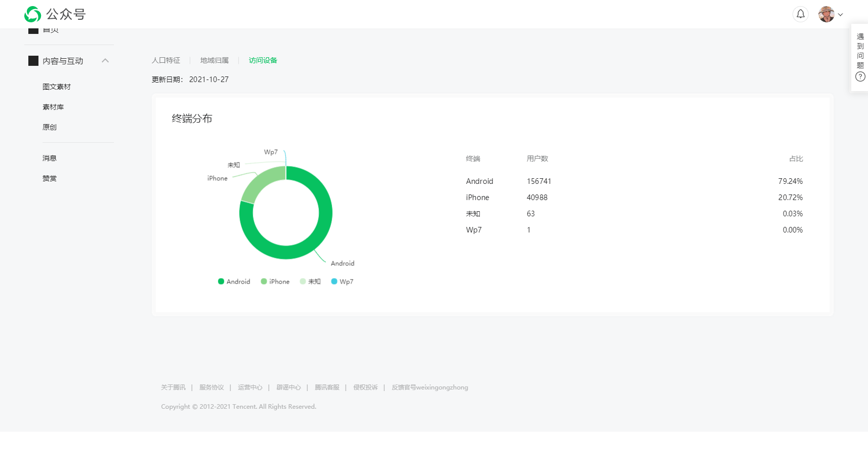
Task: Switch to the 地域归属 tab
Action: (214, 60)
